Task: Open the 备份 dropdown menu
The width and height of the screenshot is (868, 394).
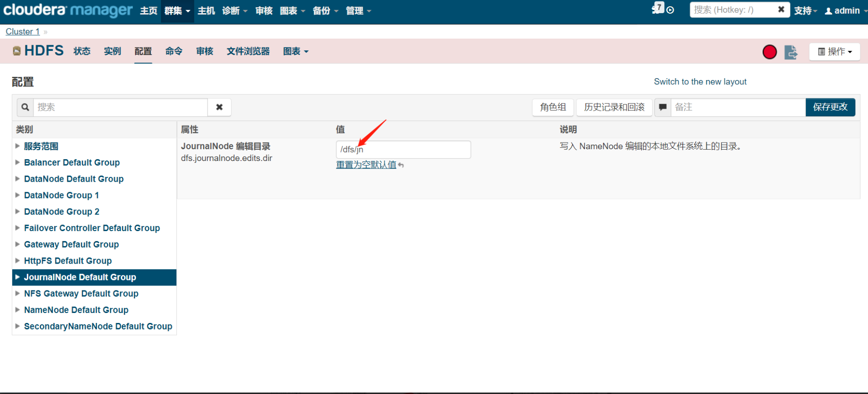Action: click(x=326, y=11)
